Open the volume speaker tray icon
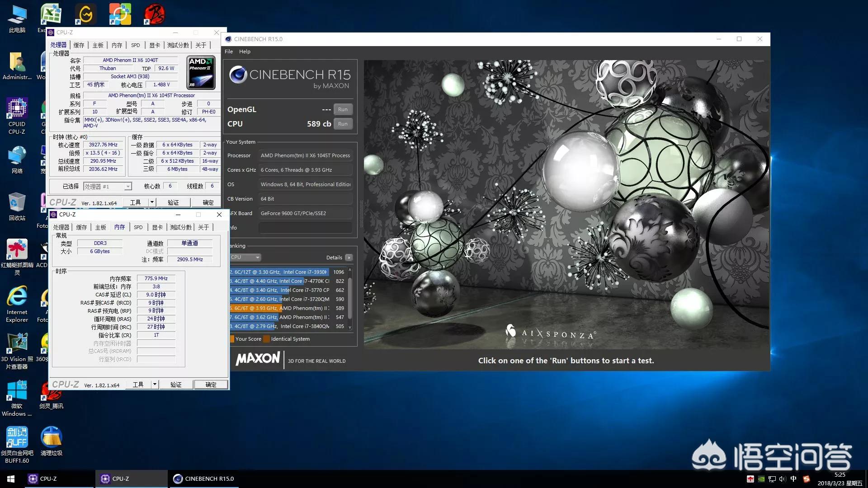The image size is (868, 488). 783,479
